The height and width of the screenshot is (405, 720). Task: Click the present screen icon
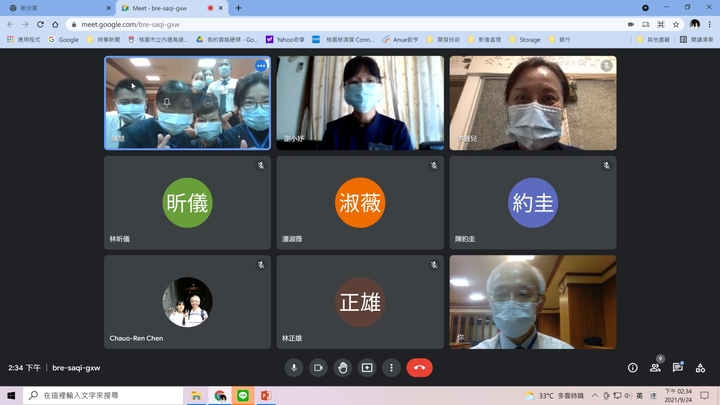367,368
